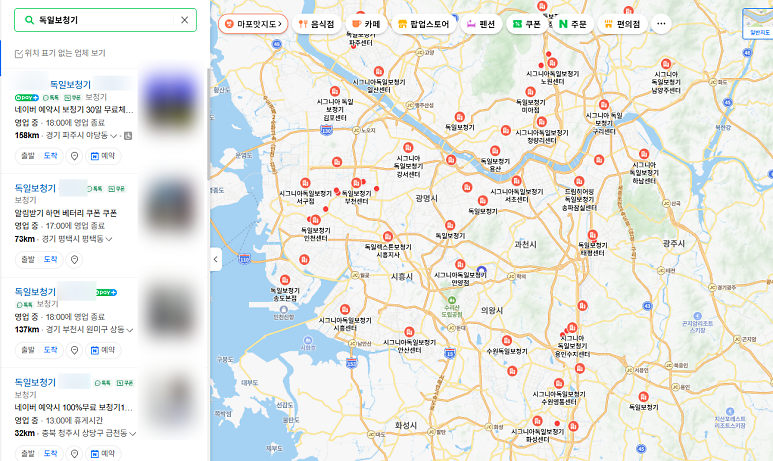The height and width of the screenshot is (461, 773).
Task: Click map marker 독일보청기 태평센터
Action: [593, 235]
